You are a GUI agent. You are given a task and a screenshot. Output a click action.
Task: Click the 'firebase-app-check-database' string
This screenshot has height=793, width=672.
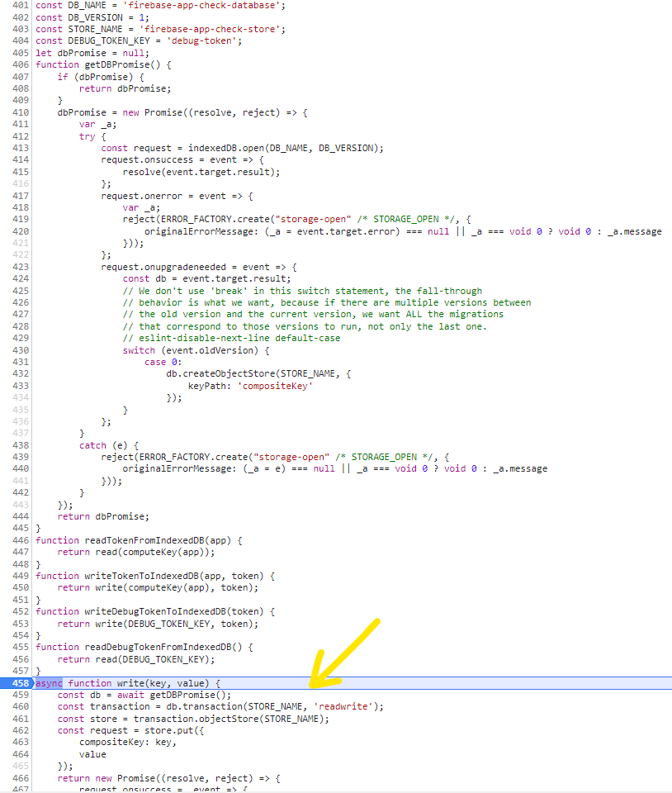tap(205, 5)
